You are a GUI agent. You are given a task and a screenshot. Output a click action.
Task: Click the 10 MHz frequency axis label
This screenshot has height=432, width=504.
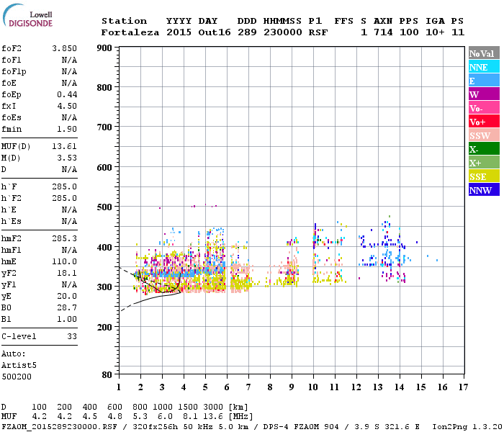point(313,387)
